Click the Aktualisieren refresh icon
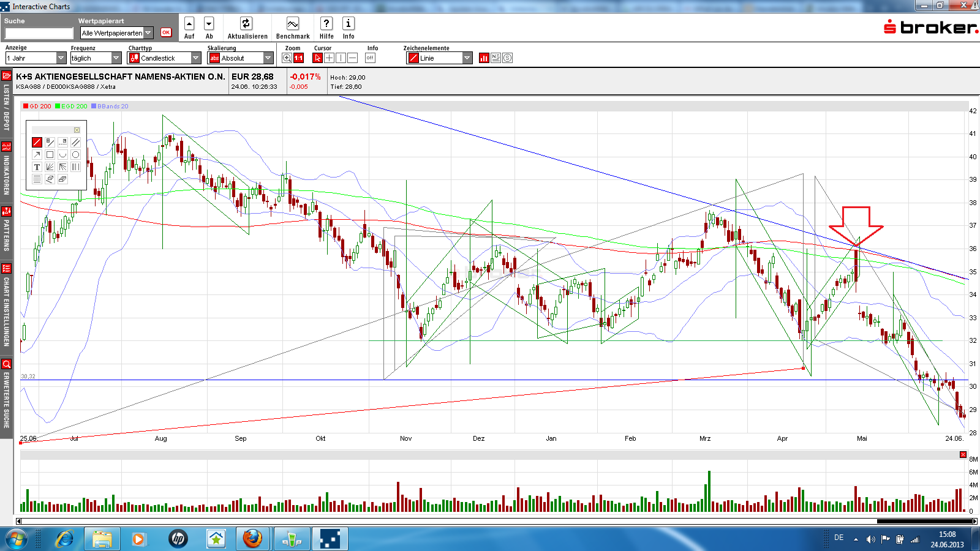The image size is (980, 551). click(246, 24)
